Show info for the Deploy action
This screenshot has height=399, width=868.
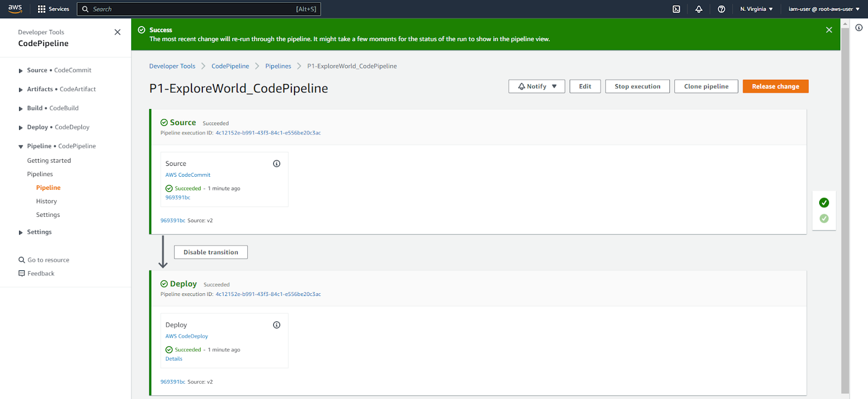[277, 325]
